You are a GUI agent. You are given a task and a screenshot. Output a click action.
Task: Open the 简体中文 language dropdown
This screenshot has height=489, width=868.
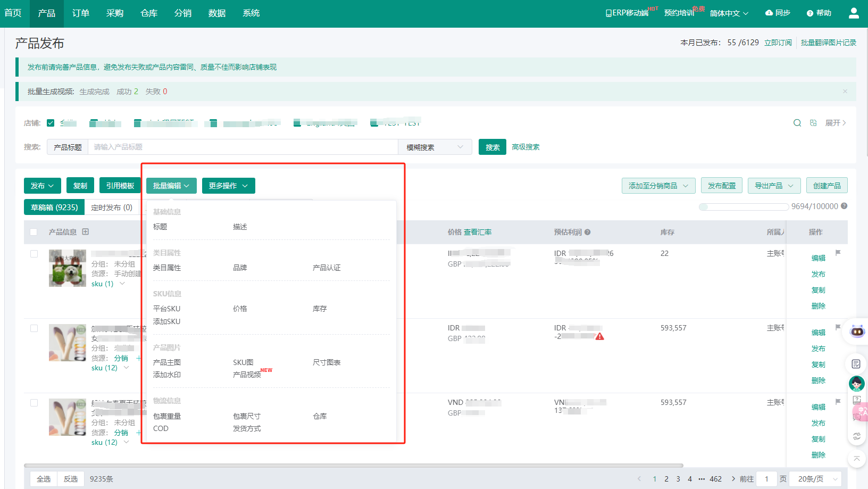[x=729, y=13]
